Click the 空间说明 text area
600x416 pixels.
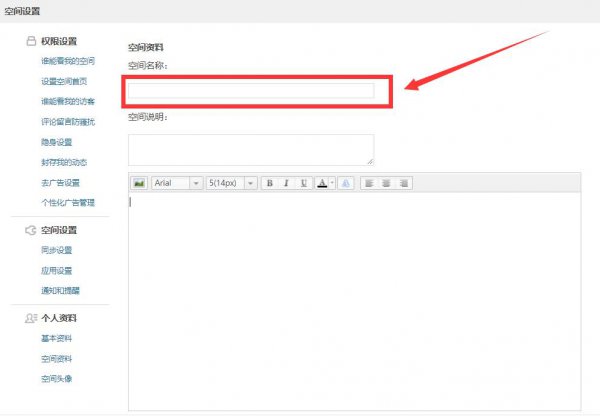(x=251, y=150)
